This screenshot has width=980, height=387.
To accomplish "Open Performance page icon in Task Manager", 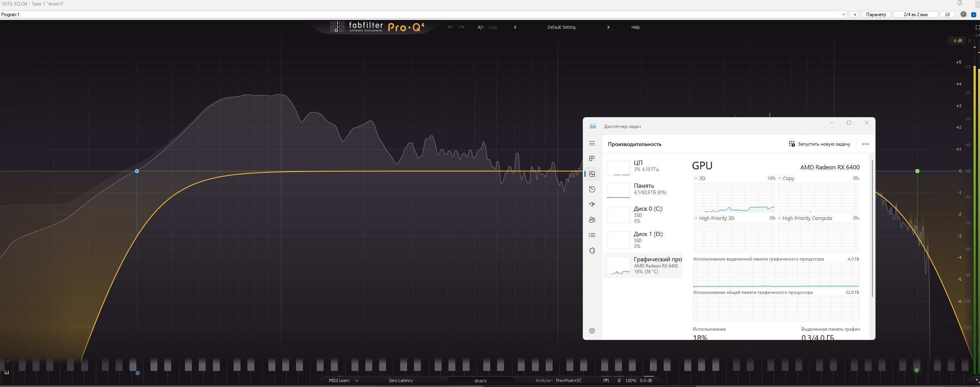I will point(592,174).
